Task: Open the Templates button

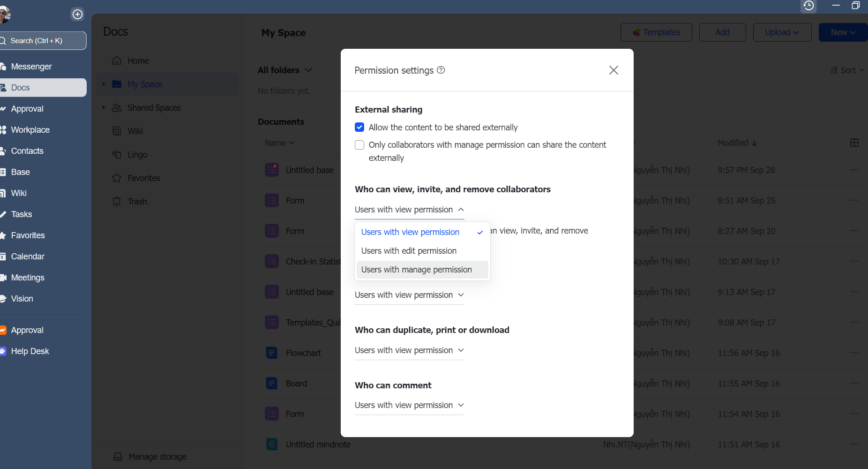Action: [x=656, y=32]
